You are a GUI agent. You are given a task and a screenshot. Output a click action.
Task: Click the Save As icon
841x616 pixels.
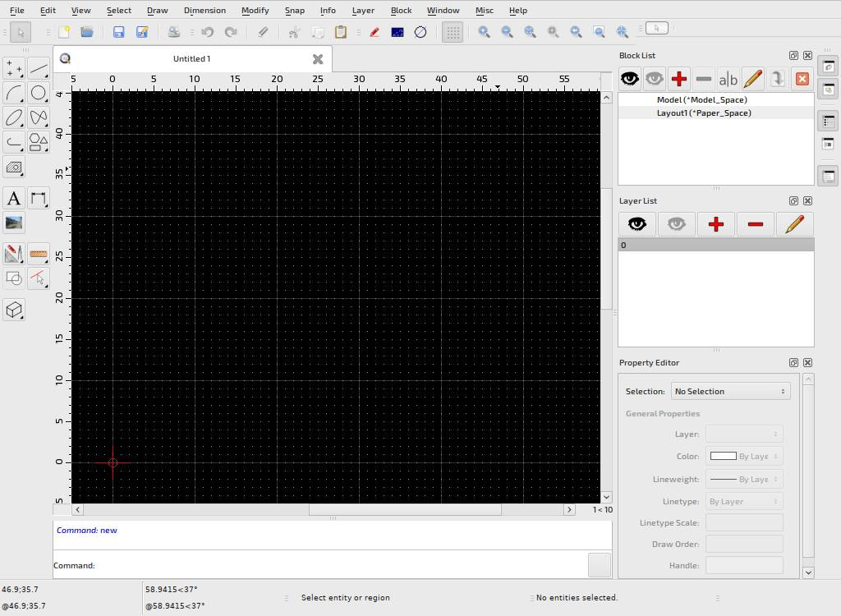point(142,32)
